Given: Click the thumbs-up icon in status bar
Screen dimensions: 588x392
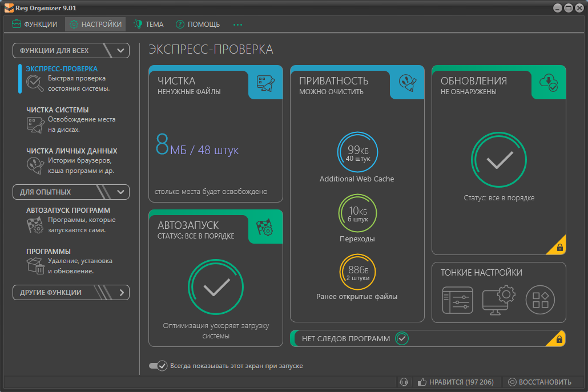Looking at the screenshot, I should [x=422, y=382].
